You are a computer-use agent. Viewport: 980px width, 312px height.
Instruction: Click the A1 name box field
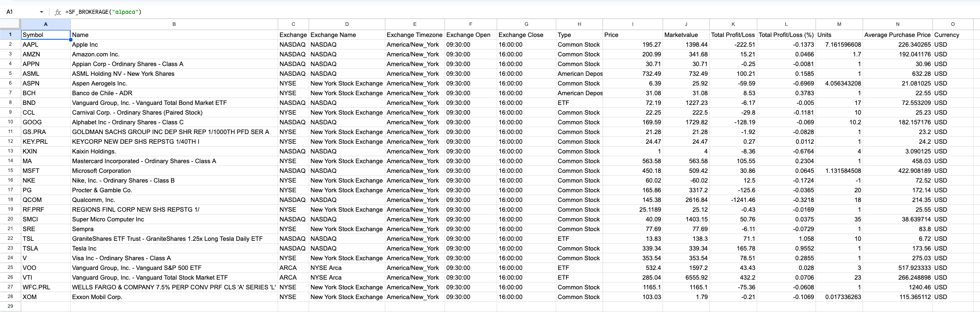(x=21, y=12)
